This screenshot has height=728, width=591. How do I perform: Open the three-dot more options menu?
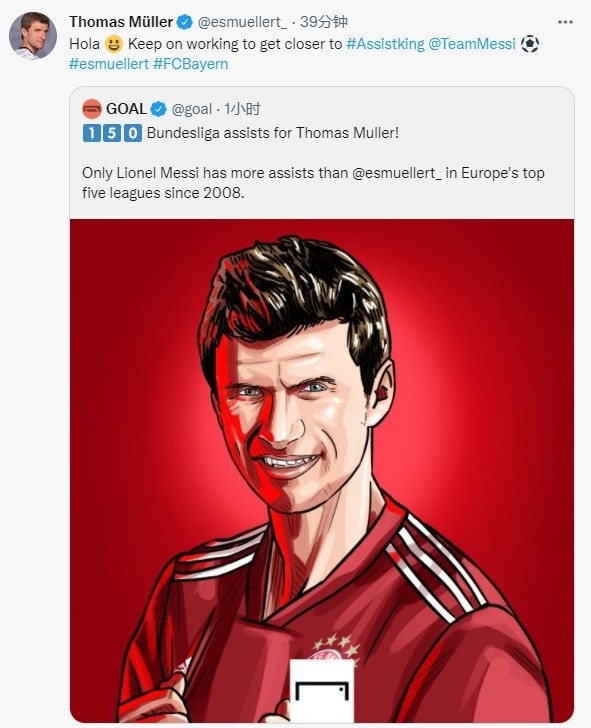(565, 22)
